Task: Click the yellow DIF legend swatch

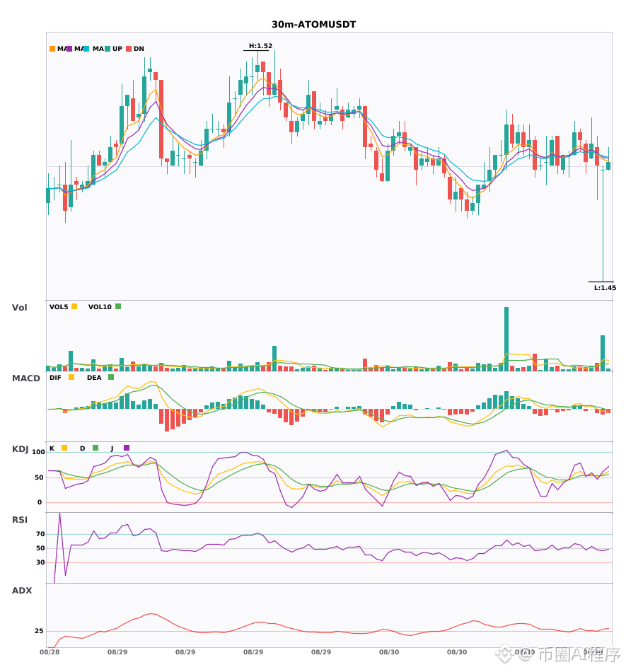Action: (71, 377)
